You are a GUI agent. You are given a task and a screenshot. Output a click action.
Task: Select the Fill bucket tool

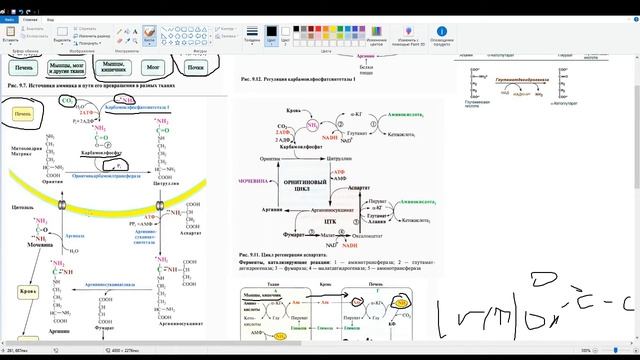point(127,31)
